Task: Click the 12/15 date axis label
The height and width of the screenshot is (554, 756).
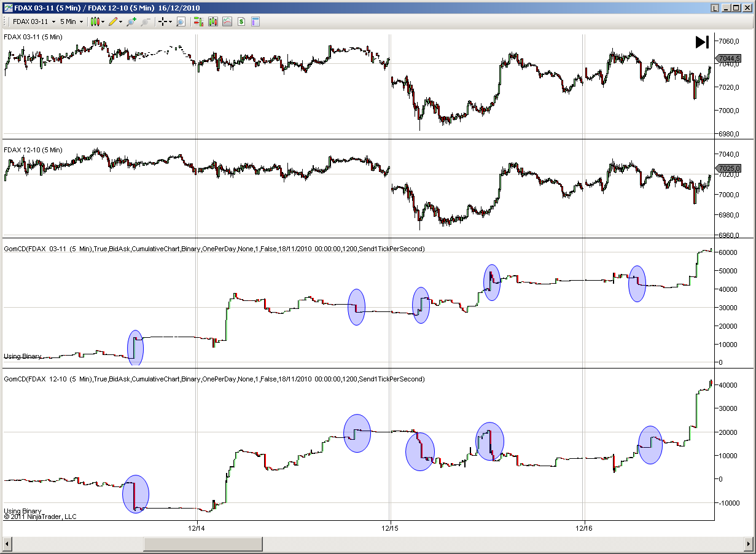Action: coord(391,528)
